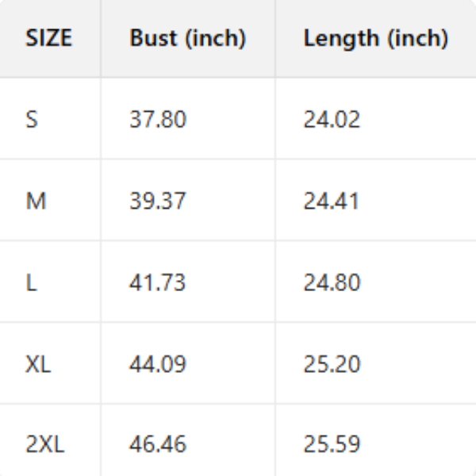Screen dimensions: 476x476
Task: Select the Bust (inch) column header
Action: 187,38
